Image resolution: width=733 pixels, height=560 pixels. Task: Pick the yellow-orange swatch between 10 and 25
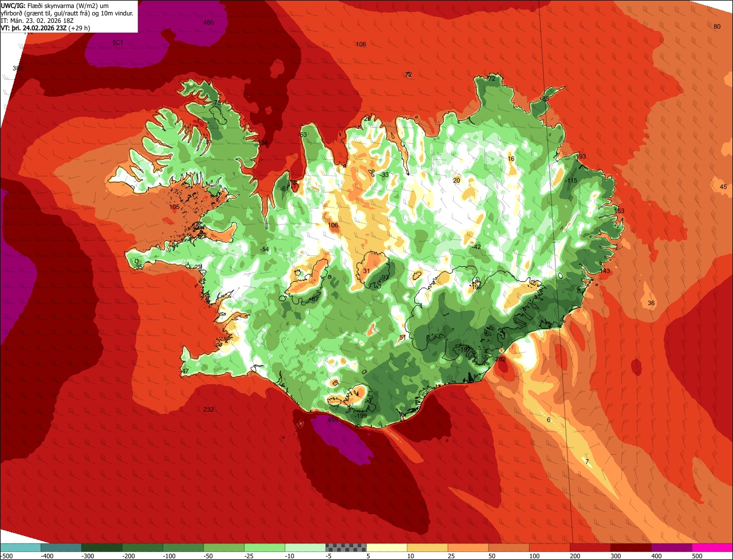[427, 547]
